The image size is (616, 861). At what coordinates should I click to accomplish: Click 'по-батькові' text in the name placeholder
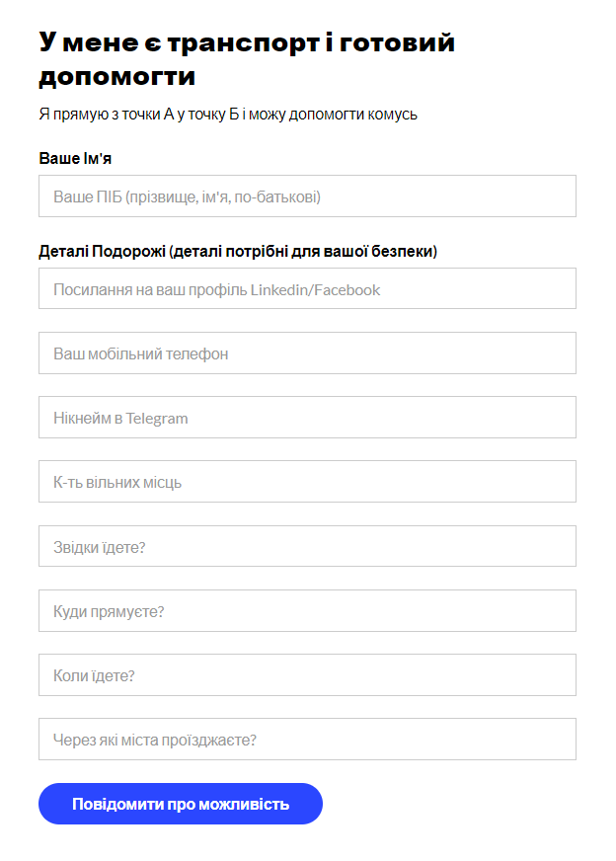point(276,197)
